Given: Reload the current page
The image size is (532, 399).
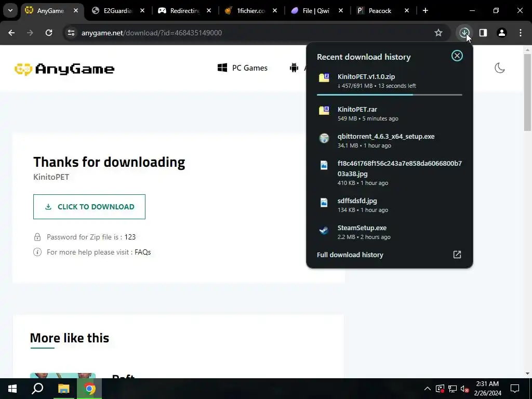Looking at the screenshot, I should [49, 33].
